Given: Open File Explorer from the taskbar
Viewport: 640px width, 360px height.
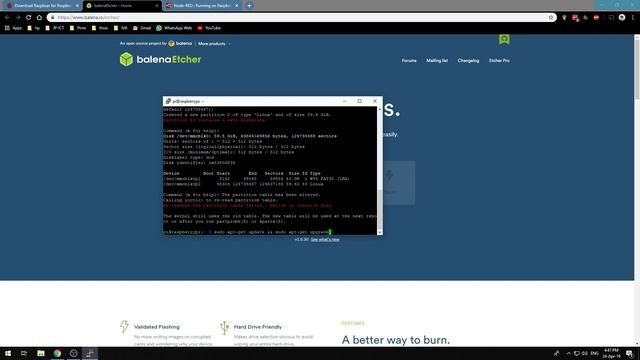Looking at the screenshot, I should point(41,353).
